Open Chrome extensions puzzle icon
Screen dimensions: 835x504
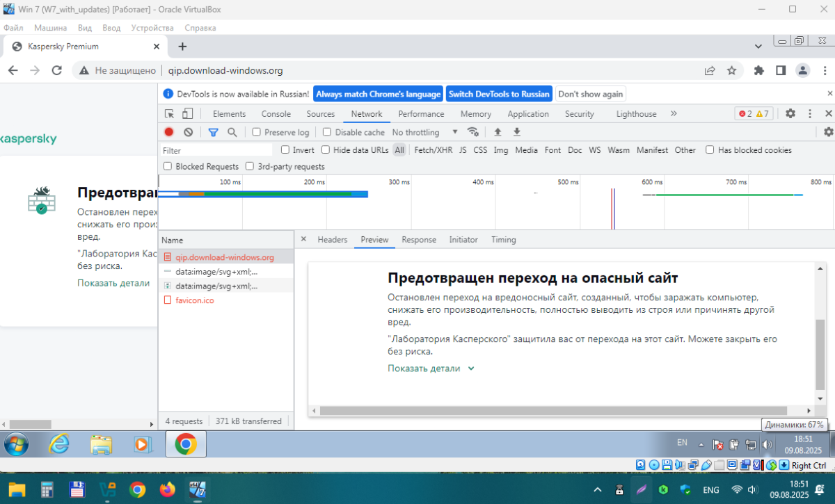(759, 70)
